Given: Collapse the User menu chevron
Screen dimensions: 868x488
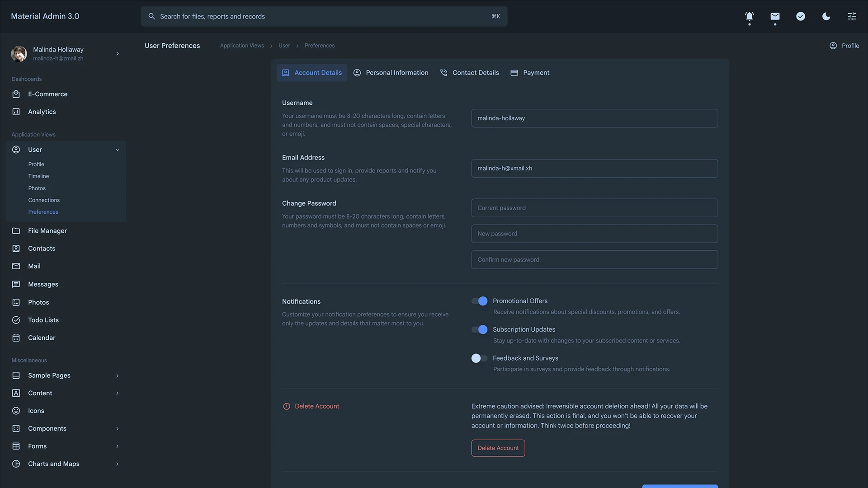Looking at the screenshot, I should tap(118, 150).
